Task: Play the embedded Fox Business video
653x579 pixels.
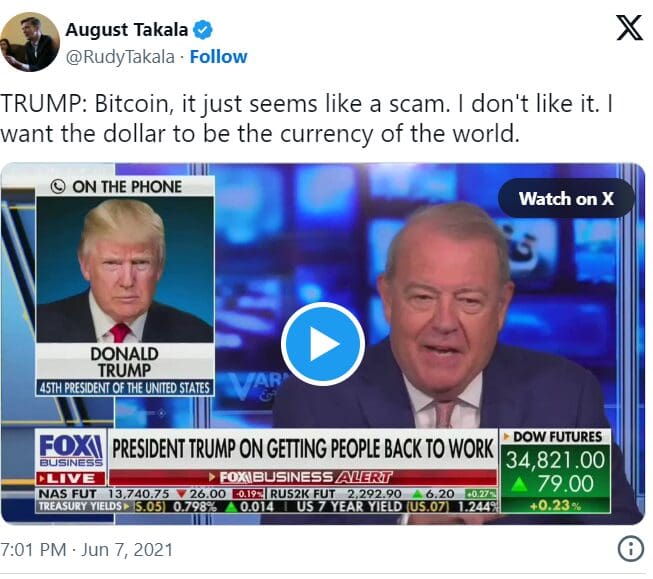Action: point(323,344)
